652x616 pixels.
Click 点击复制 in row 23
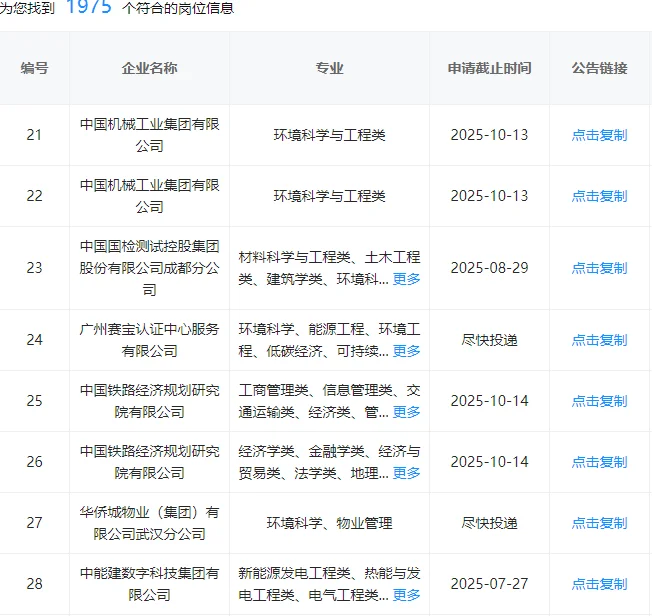pyautogui.click(x=599, y=268)
